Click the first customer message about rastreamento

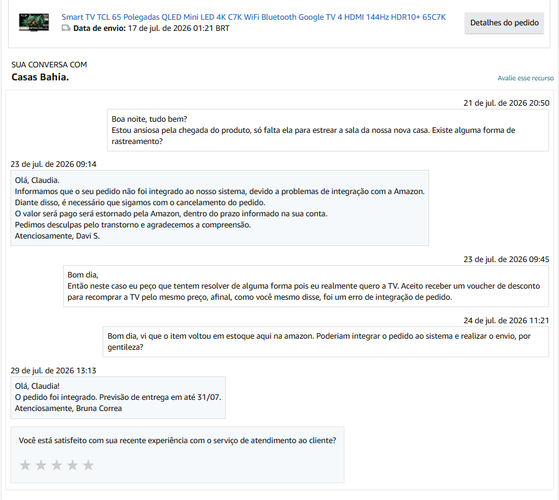328,130
